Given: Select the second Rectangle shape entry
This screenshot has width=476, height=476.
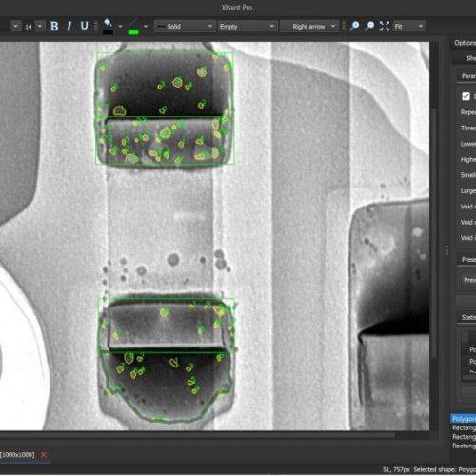Looking at the screenshot, I should click(x=464, y=437).
